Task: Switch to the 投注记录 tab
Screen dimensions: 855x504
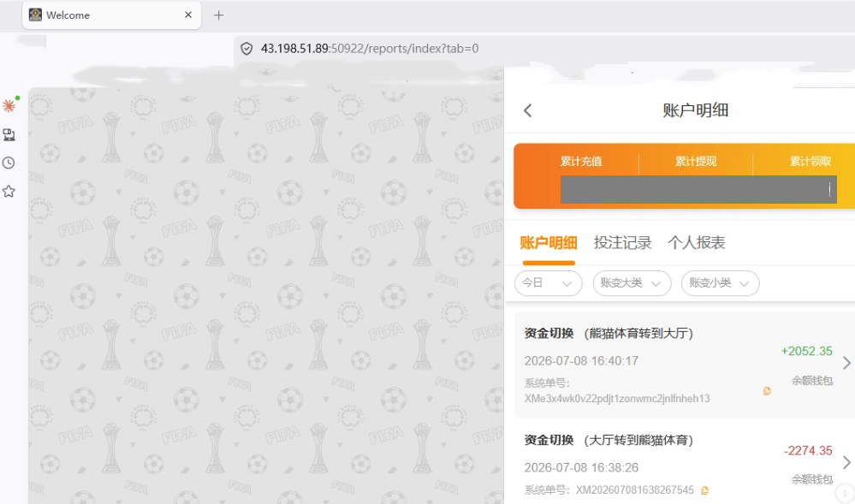Action: (622, 243)
